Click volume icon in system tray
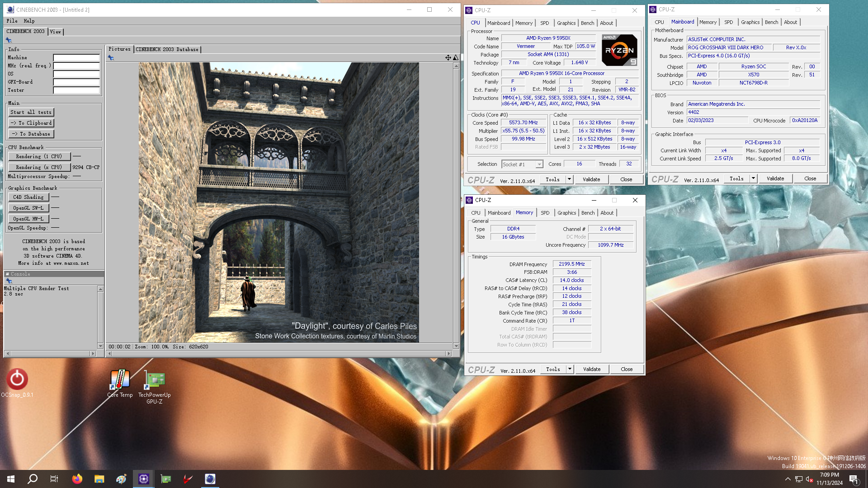 [x=809, y=479]
